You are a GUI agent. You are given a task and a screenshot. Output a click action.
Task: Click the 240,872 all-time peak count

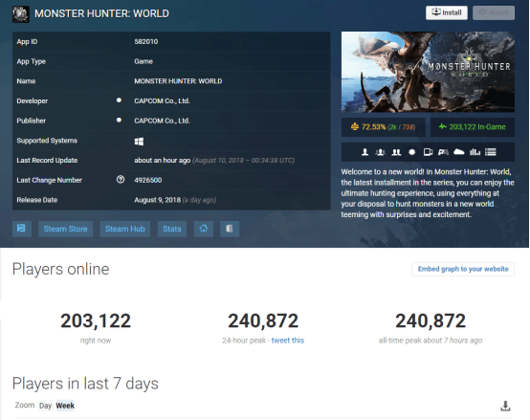(x=431, y=321)
